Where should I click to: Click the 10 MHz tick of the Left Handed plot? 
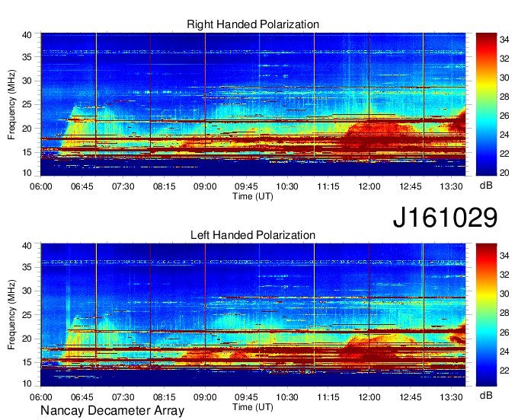pos(27,383)
